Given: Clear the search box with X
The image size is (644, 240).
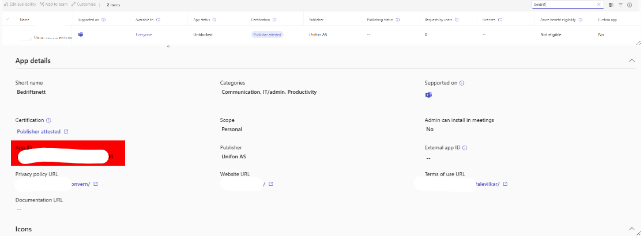Looking at the screenshot, I should click(599, 5).
